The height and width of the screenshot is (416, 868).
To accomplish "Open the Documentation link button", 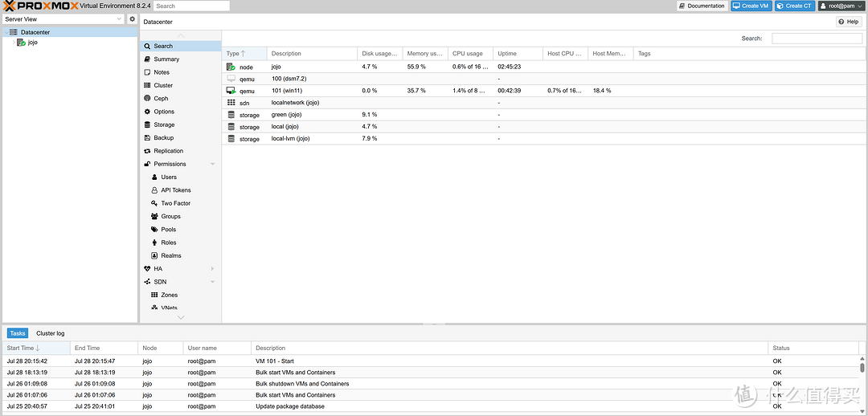I will point(702,6).
